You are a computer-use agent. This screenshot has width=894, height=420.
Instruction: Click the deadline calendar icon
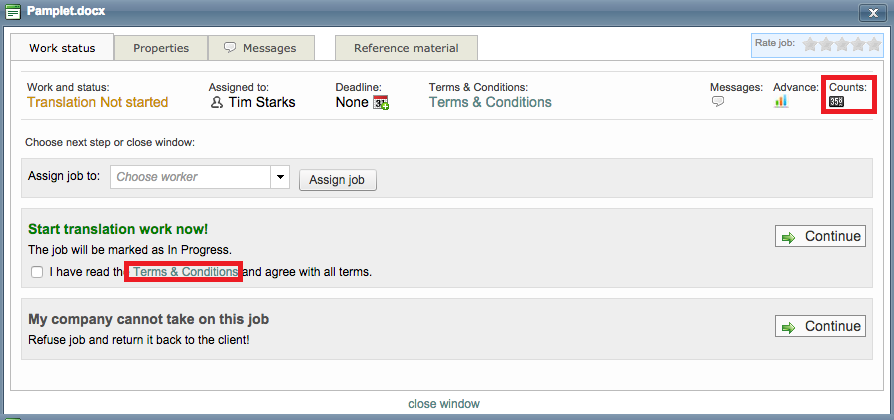[381, 102]
